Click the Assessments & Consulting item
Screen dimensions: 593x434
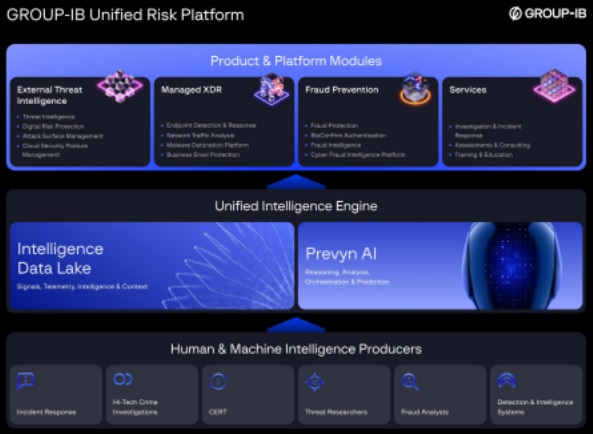pyautogui.click(x=492, y=145)
